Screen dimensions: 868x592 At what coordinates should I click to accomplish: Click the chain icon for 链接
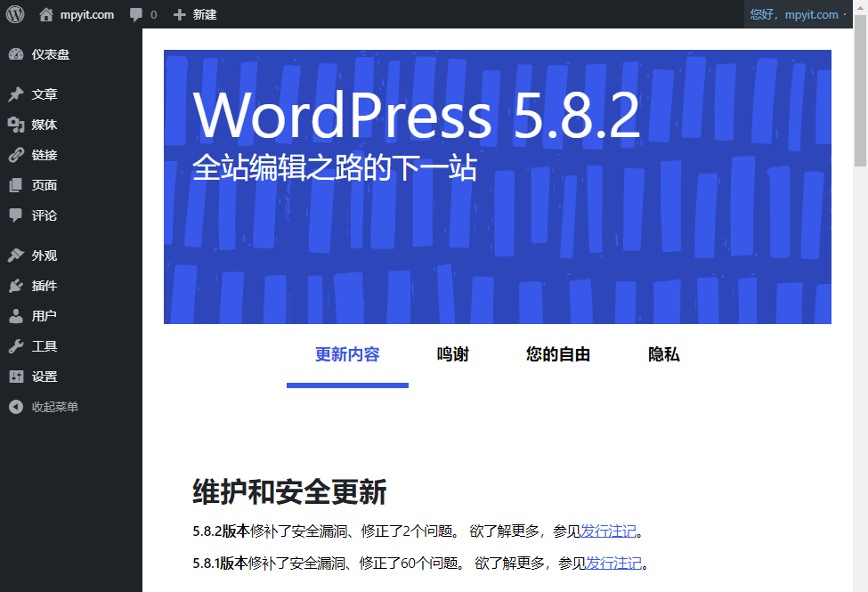[x=16, y=155]
